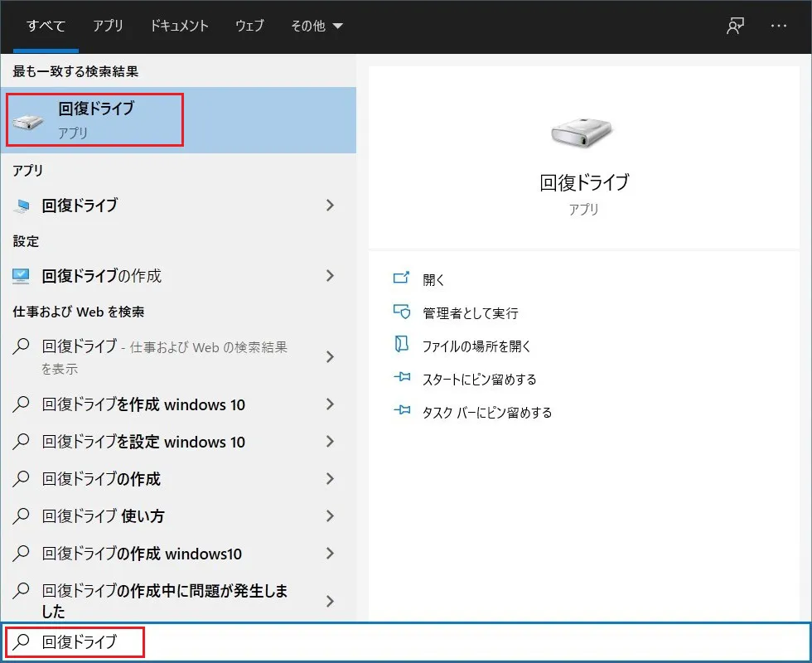Click the drive icon in best match result
Viewport: 812px width, 663px height.
pos(28,122)
